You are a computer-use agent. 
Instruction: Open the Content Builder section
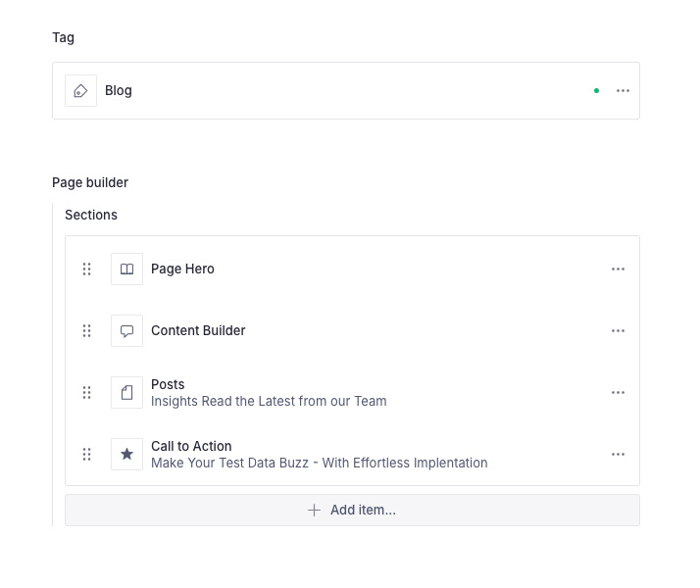[x=198, y=330]
